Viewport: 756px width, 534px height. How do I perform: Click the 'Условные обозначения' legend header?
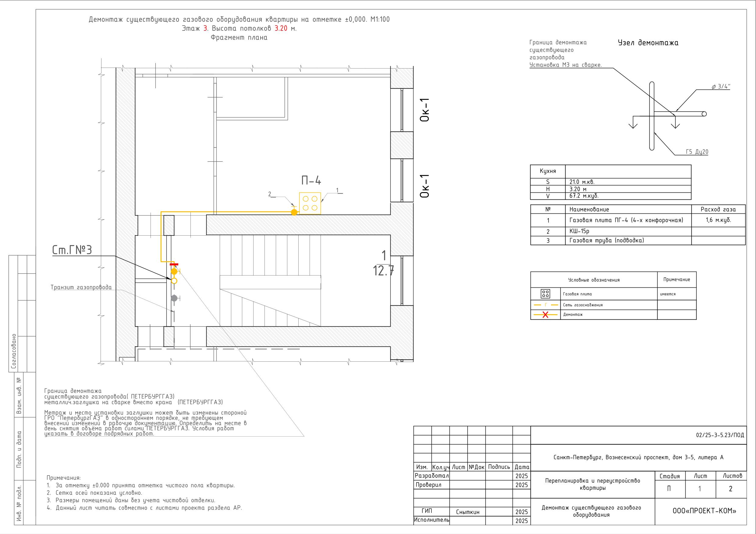click(x=594, y=280)
